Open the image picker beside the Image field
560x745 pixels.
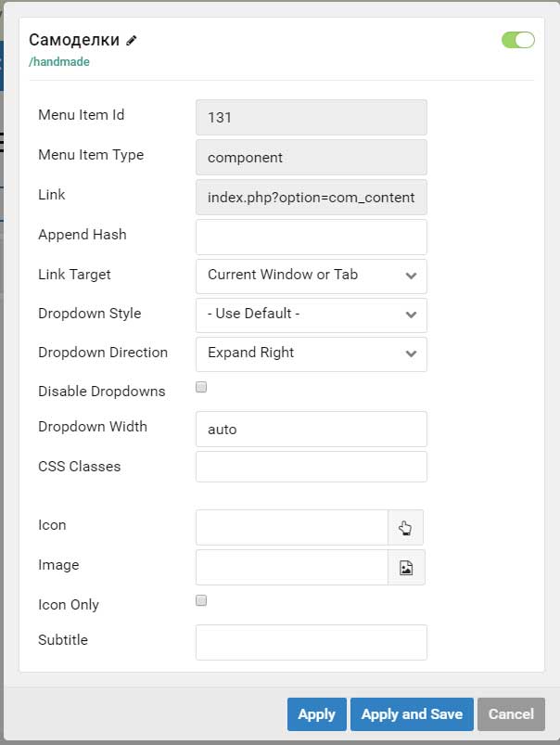click(x=406, y=567)
